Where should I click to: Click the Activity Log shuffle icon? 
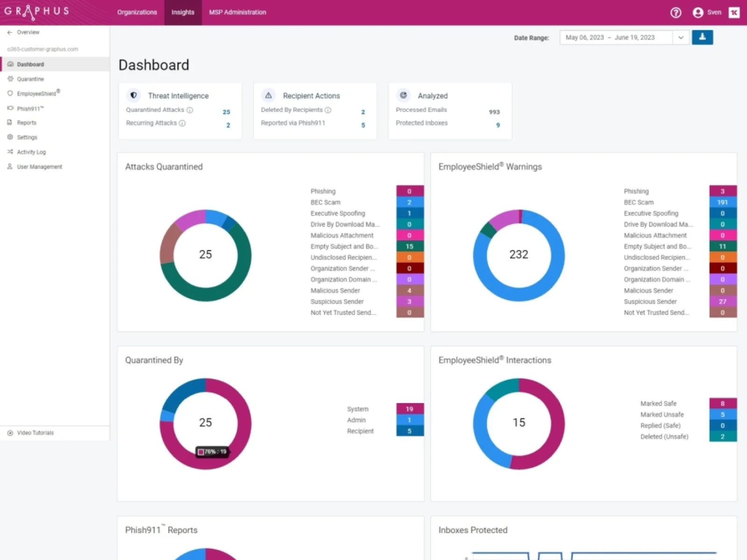(10, 152)
